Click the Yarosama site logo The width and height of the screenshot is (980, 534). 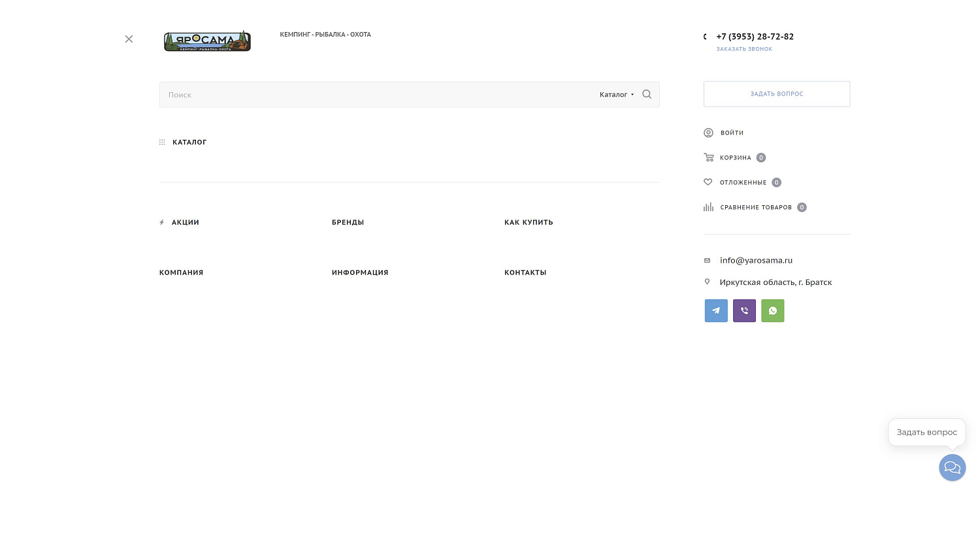coord(207,41)
